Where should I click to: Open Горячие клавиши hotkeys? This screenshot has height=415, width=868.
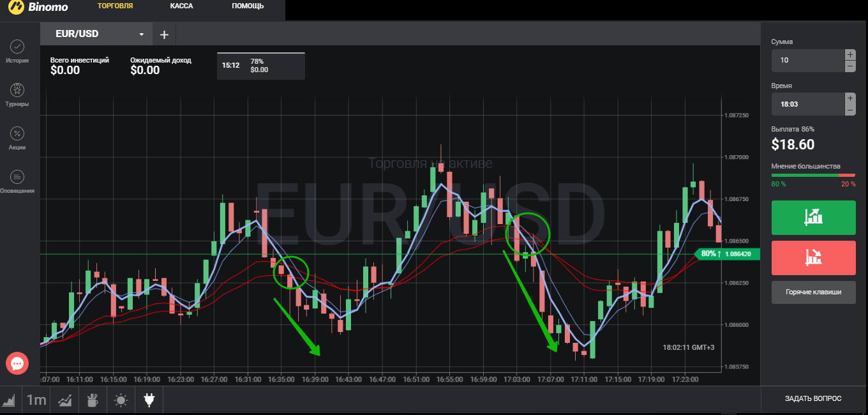click(813, 292)
